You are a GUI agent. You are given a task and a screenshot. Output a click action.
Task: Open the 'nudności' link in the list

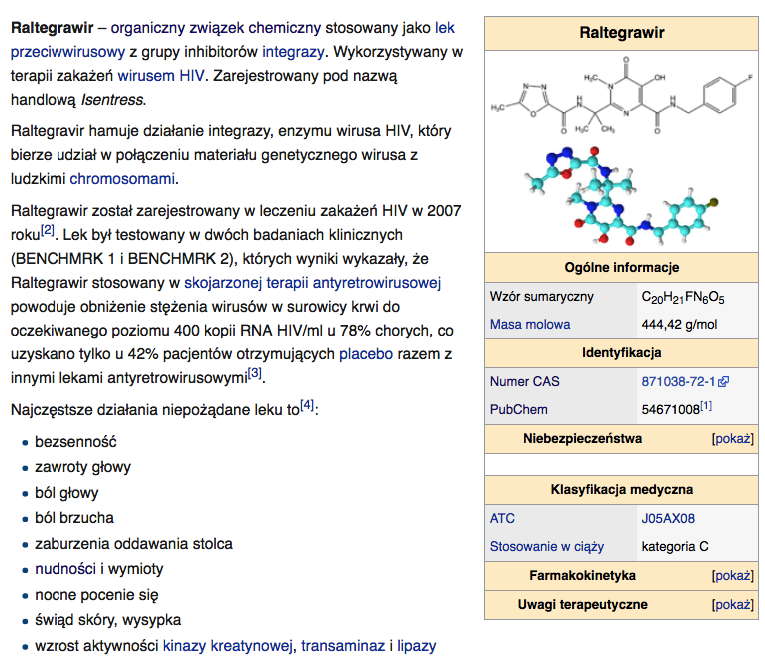coord(65,569)
